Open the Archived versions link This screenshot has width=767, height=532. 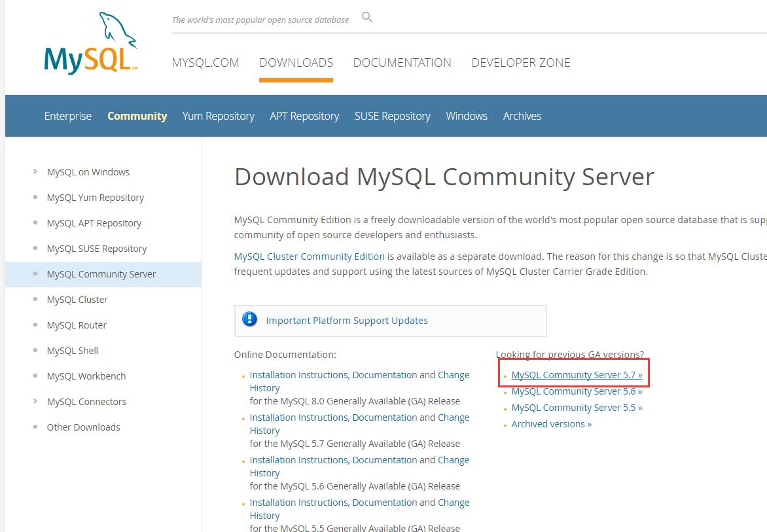pyautogui.click(x=551, y=424)
